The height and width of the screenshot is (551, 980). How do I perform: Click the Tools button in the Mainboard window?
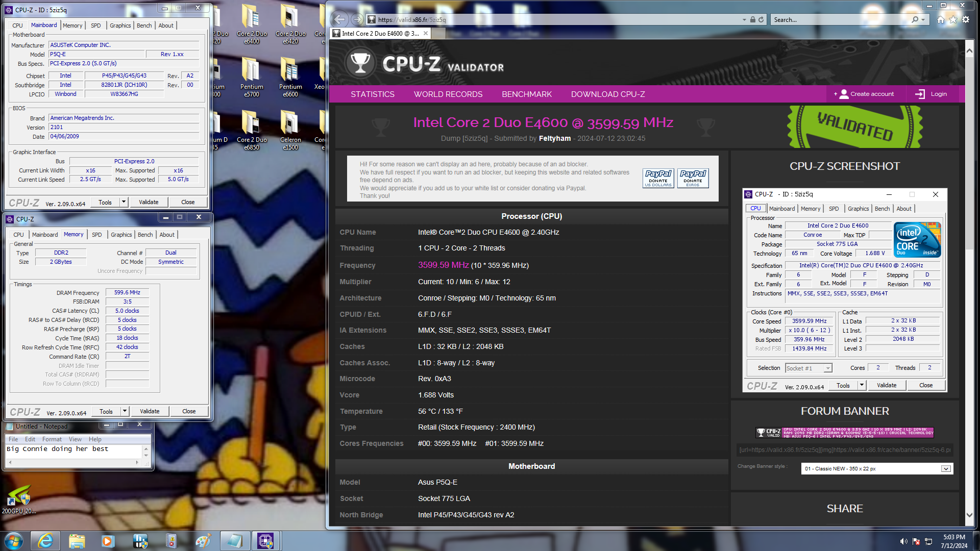pyautogui.click(x=105, y=202)
